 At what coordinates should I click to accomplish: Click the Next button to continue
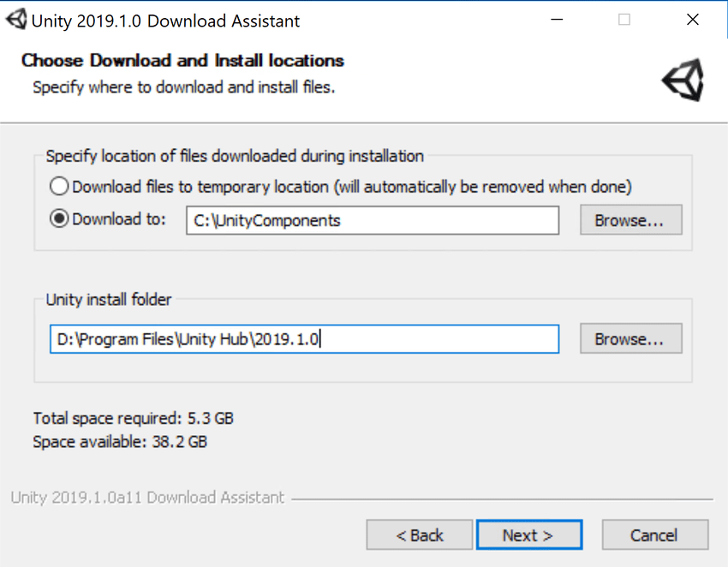[x=529, y=534]
